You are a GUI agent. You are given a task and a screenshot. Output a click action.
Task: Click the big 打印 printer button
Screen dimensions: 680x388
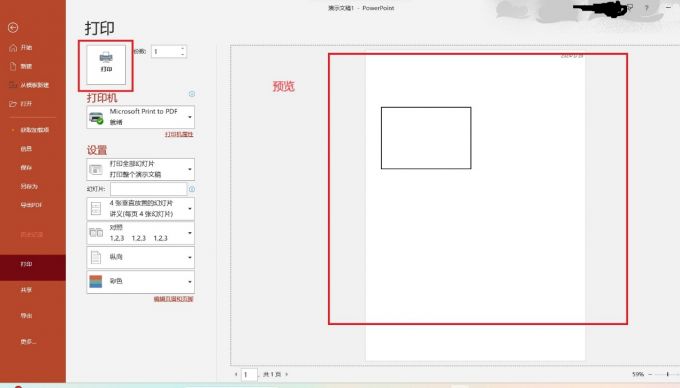(106, 65)
